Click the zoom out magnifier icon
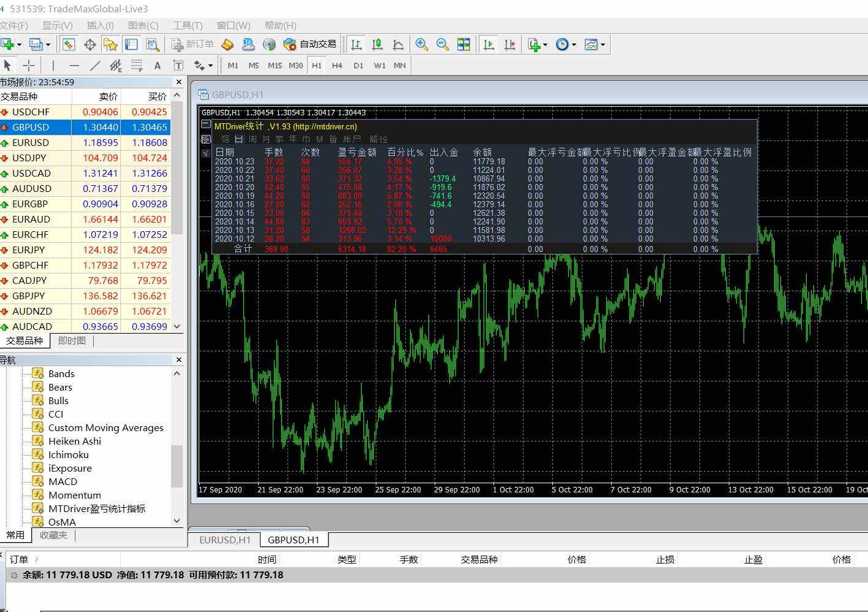868x612 pixels. 442,44
